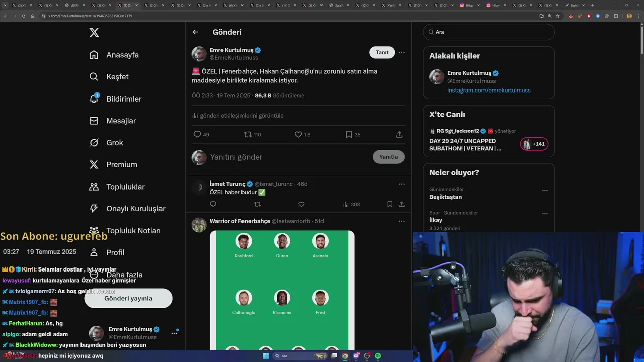Image resolution: width=644 pixels, height=362 pixels.
Task: Open Topluluklar communities
Action: click(117, 187)
